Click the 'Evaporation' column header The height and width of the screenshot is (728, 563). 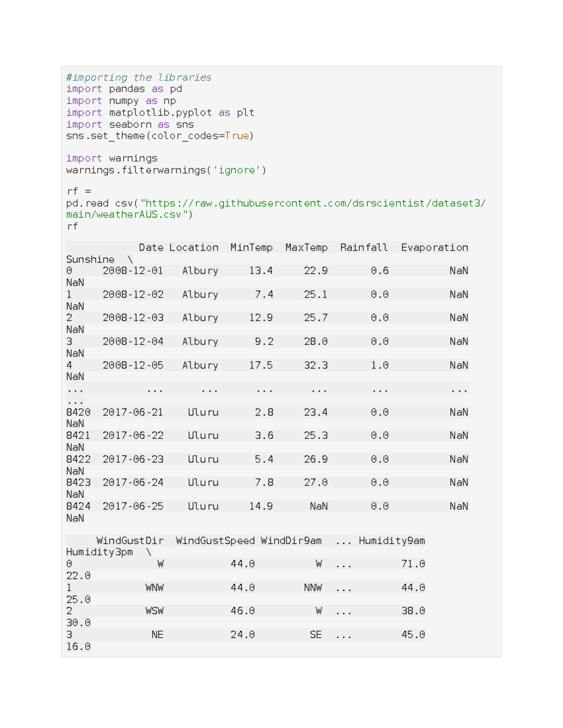(434, 248)
